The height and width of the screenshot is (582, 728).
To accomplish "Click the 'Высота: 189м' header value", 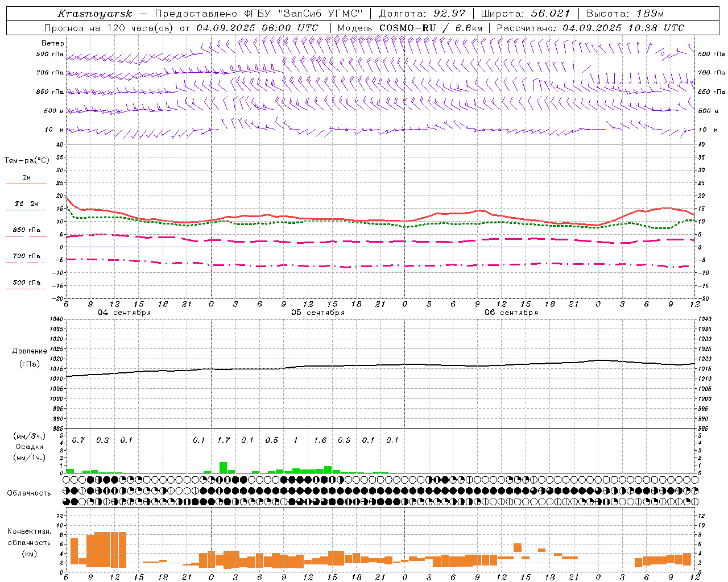I will point(625,14).
